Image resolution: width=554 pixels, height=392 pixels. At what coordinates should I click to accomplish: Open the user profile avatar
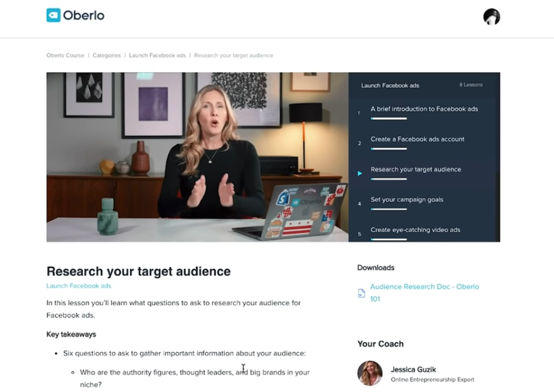pyautogui.click(x=491, y=17)
